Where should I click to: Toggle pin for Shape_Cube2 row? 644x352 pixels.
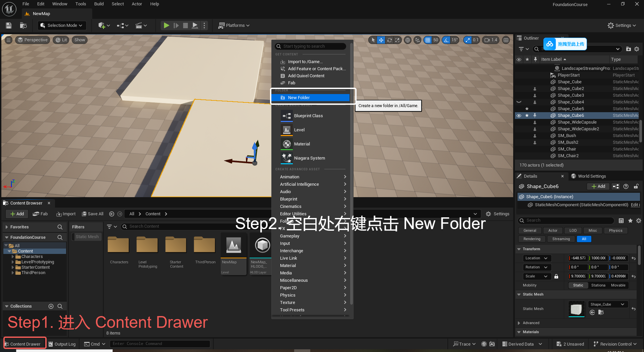click(x=535, y=89)
